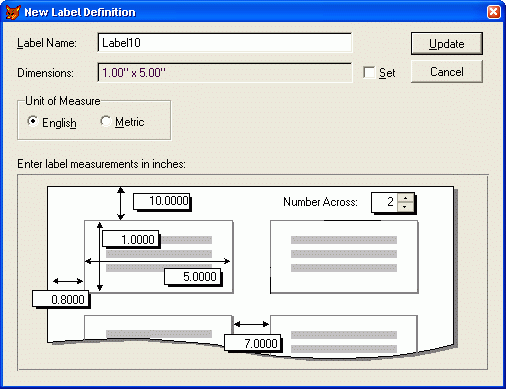Click the top margin vertical arrow
This screenshot has width=506, height=389.
coord(121,203)
